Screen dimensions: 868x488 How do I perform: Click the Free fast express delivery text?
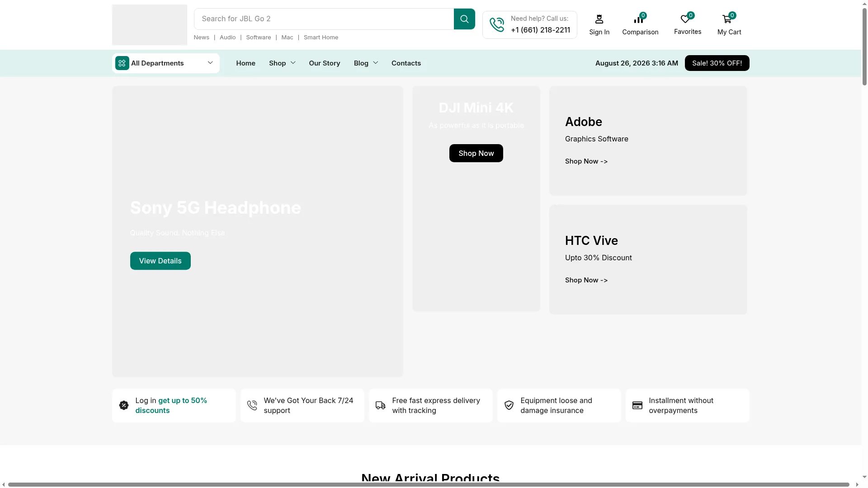(x=436, y=405)
